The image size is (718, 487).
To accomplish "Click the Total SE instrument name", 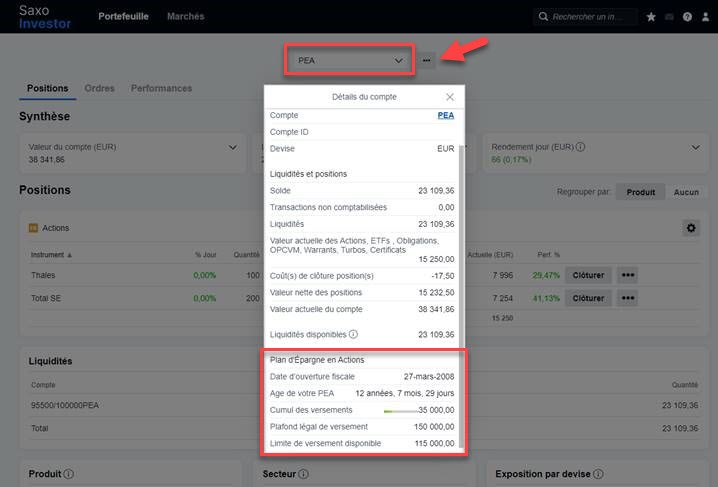I will tap(46, 298).
